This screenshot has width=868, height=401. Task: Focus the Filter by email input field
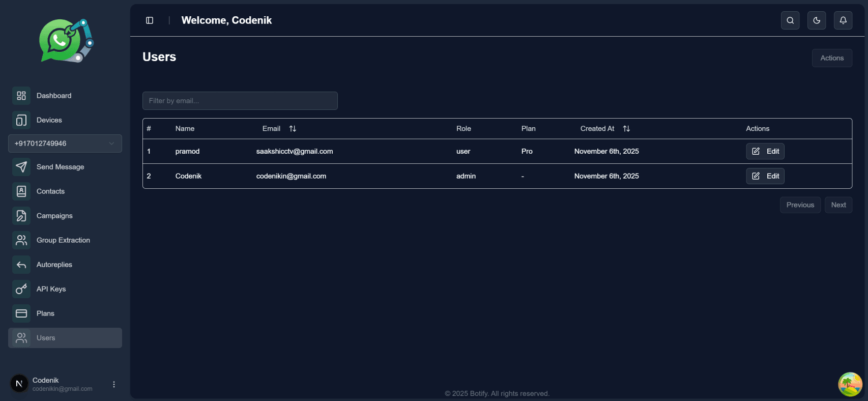click(240, 101)
